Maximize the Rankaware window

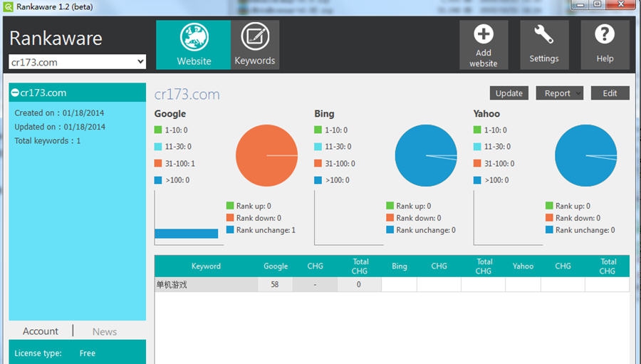(598, 4)
